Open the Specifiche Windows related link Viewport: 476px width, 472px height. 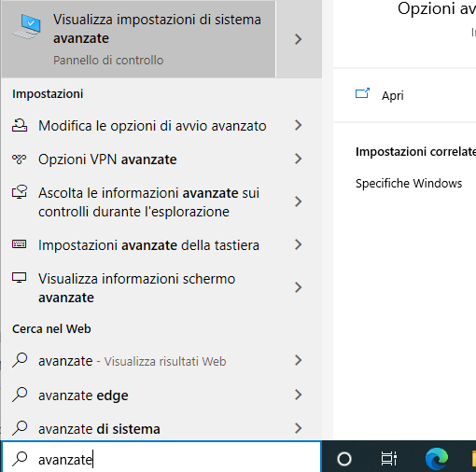pyautogui.click(x=409, y=183)
